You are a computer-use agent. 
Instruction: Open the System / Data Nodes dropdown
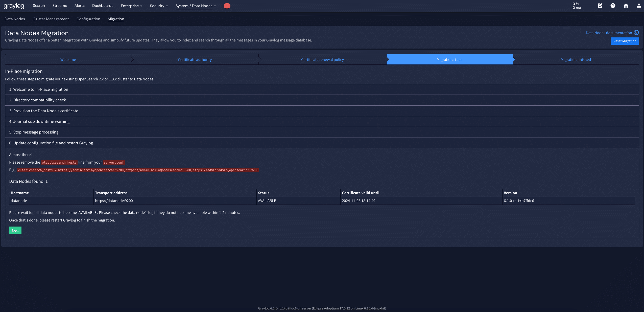[196, 6]
